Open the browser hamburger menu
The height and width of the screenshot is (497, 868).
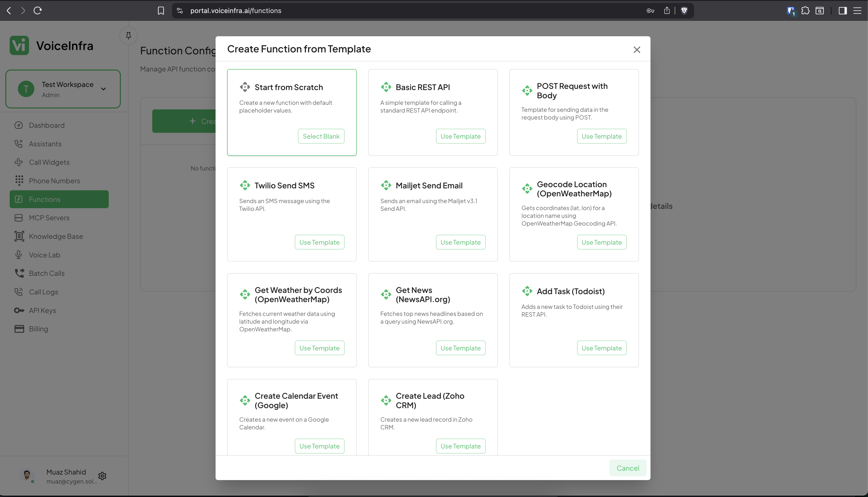(x=857, y=11)
